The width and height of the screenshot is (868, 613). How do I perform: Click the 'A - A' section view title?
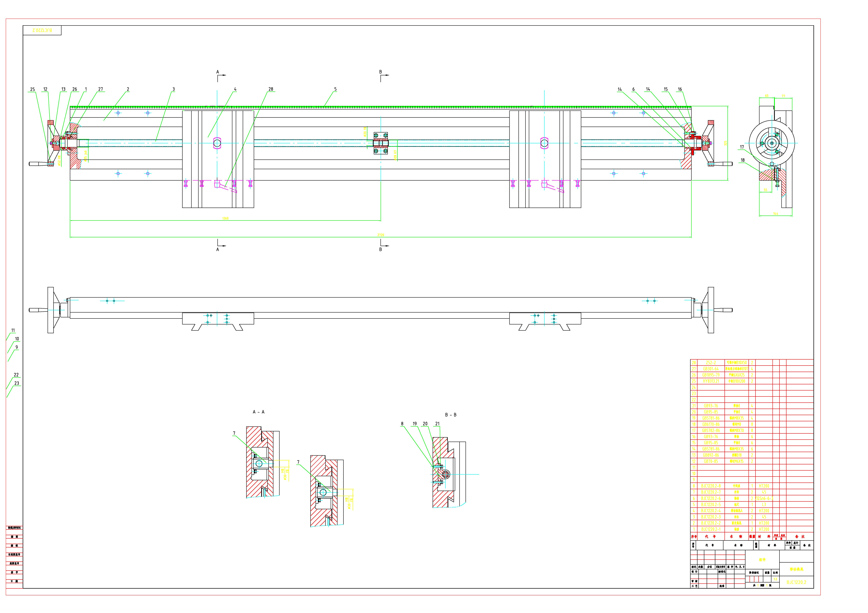point(259,412)
